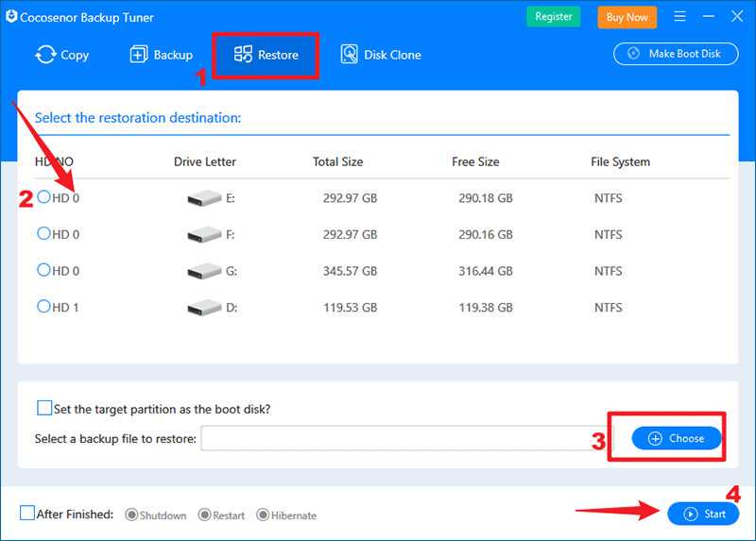This screenshot has height=541, width=756.
Task: Click the drive icon for E:
Action: 204,198
